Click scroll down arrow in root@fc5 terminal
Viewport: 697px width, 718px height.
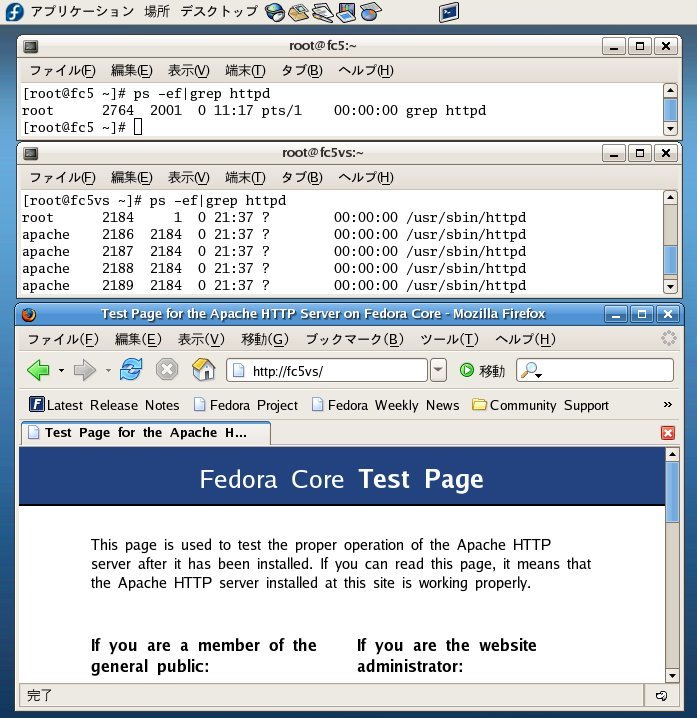(x=670, y=128)
